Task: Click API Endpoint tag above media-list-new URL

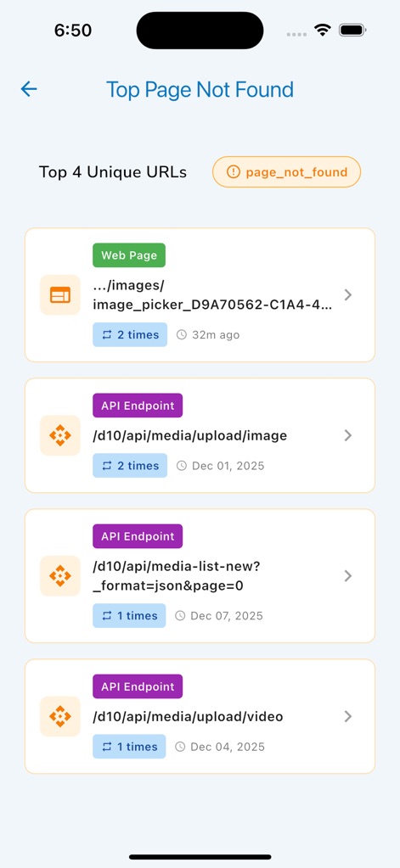Action: (138, 536)
